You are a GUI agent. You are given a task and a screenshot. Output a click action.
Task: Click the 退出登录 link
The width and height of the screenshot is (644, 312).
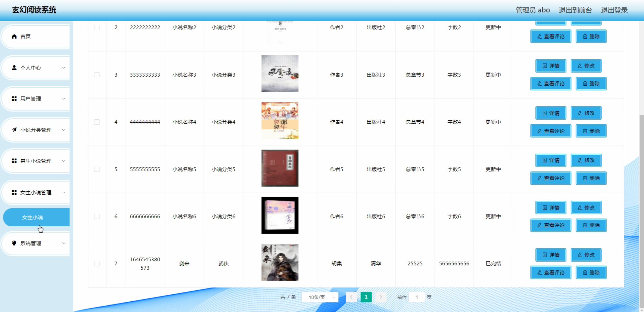(614, 10)
